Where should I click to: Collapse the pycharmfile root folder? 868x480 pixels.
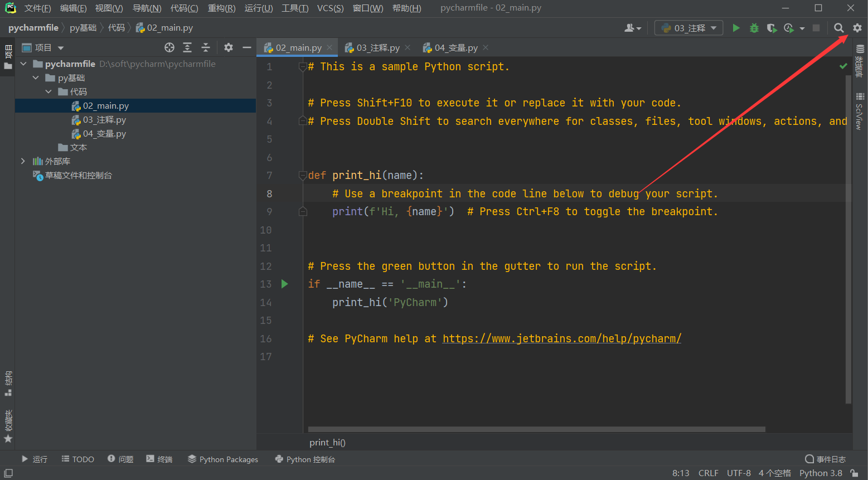point(24,64)
